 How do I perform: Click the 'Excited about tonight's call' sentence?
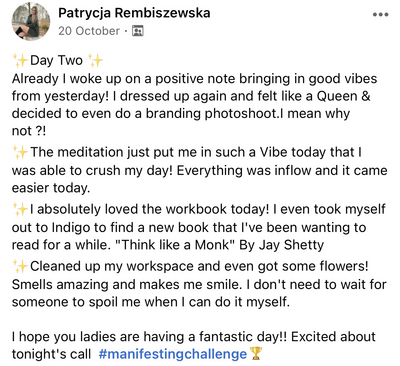tap(194, 345)
